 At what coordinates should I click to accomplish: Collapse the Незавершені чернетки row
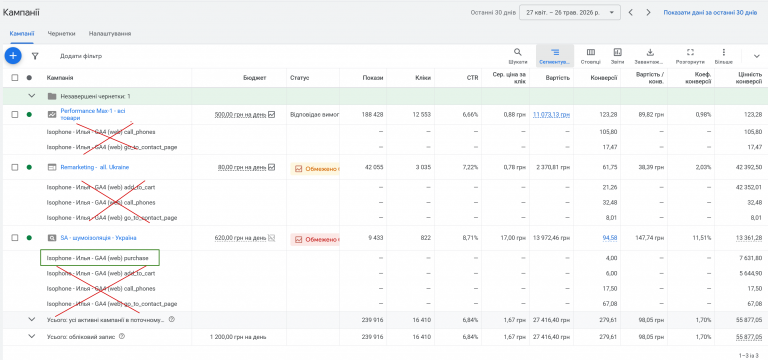tap(32, 96)
